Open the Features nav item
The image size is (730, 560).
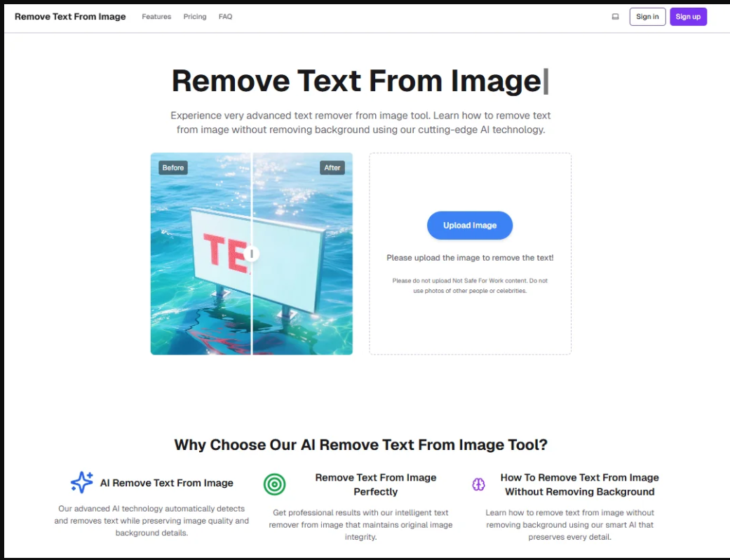[x=156, y=17]
